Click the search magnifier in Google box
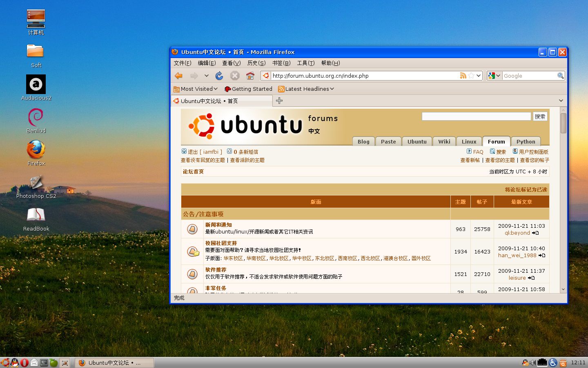 pos(561,76)
